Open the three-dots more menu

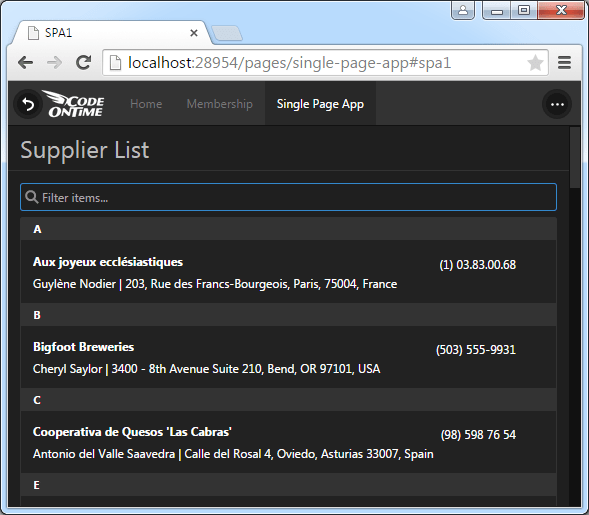click(557, 104)
